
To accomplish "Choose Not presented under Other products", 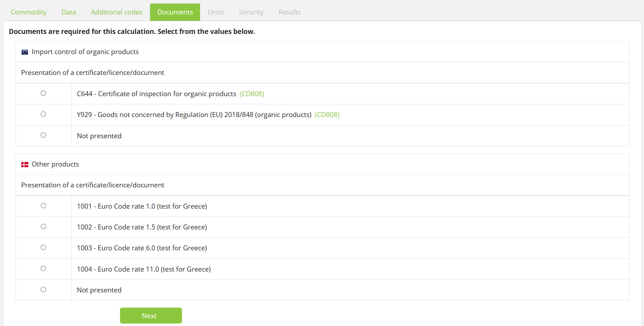I will (x=43, y=290).
